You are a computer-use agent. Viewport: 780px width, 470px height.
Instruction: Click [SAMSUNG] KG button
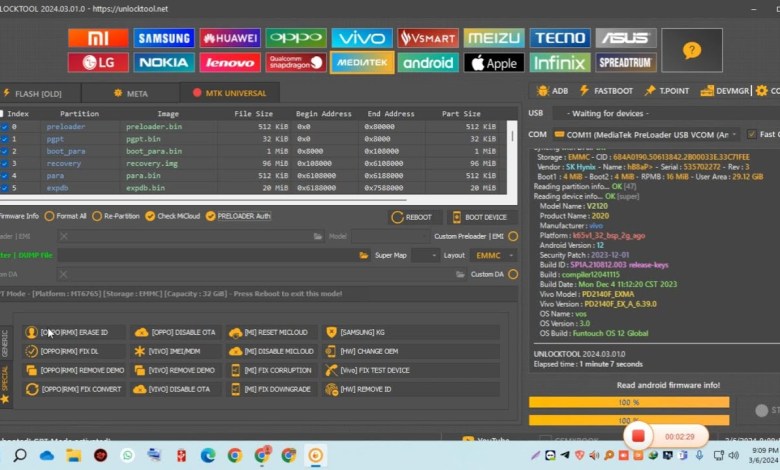pos(410,332)
